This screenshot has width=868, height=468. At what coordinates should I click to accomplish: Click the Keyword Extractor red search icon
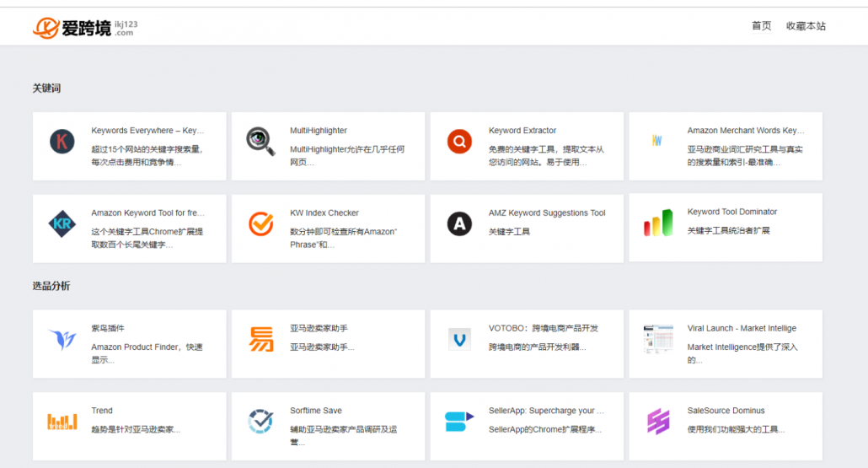coord(459,141)
